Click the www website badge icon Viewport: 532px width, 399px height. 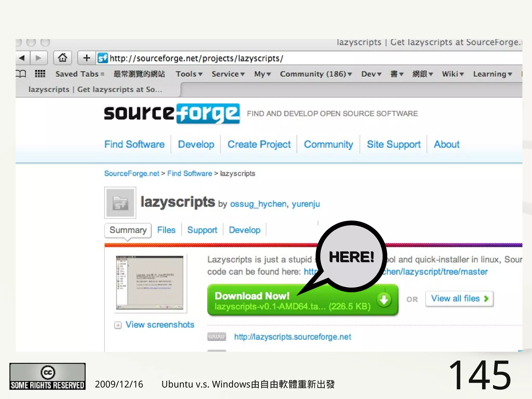pyautogui.click(x=217, y=337)
